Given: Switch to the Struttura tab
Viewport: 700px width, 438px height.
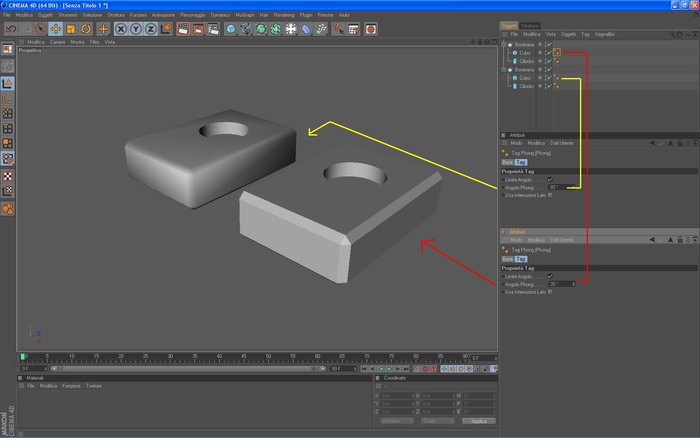Looking at the screenshot, I should [530, 26].
